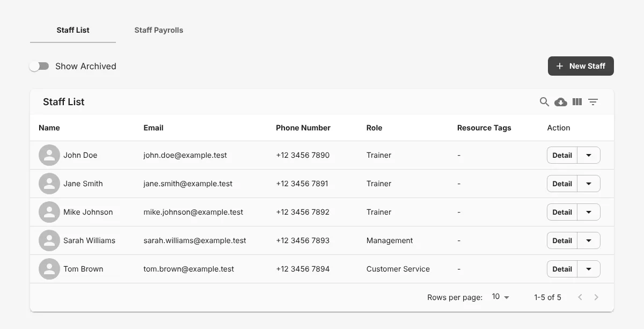Click phone number +12 3456 7890

point(303,155)
